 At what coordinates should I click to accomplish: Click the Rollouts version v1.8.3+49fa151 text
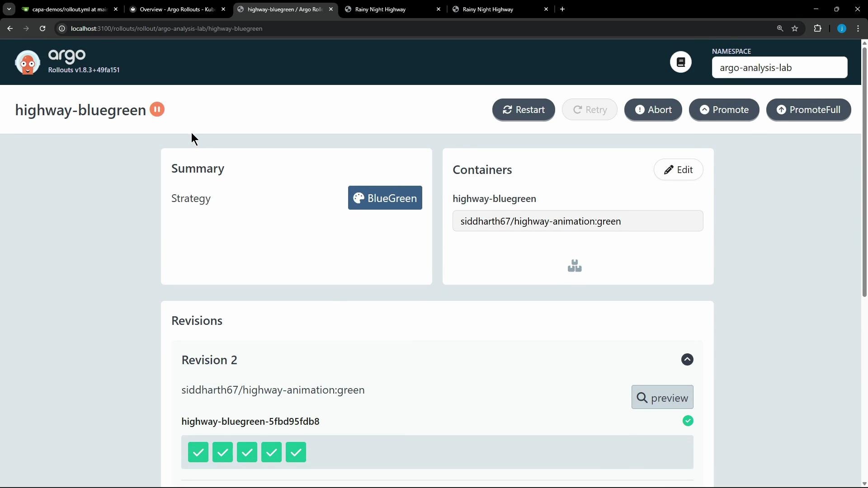[x=84, y=70]
